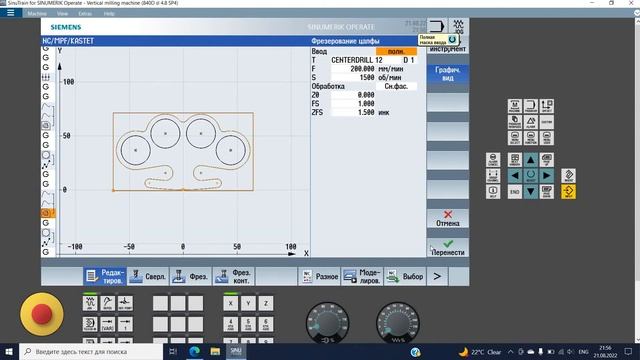This screenshot has height=360, width=640.
Task: Edit the ZFS value field 1.500
Action: point(353,112)
